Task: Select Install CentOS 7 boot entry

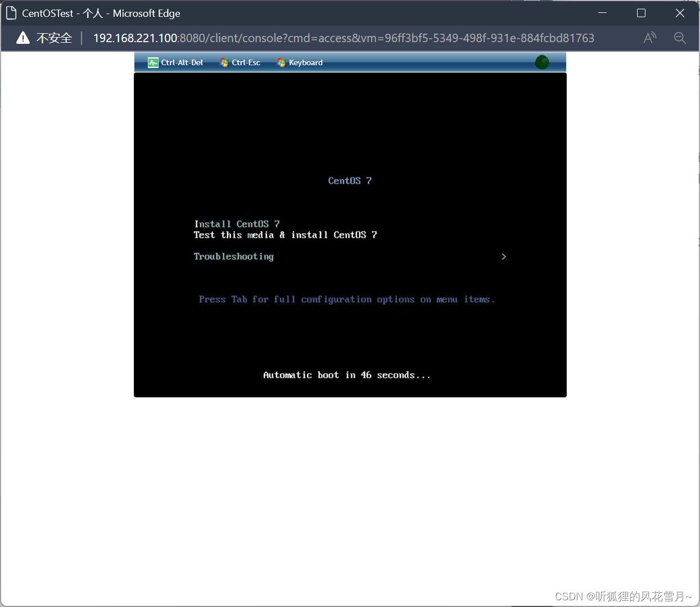Action: [x=237, y=224]
